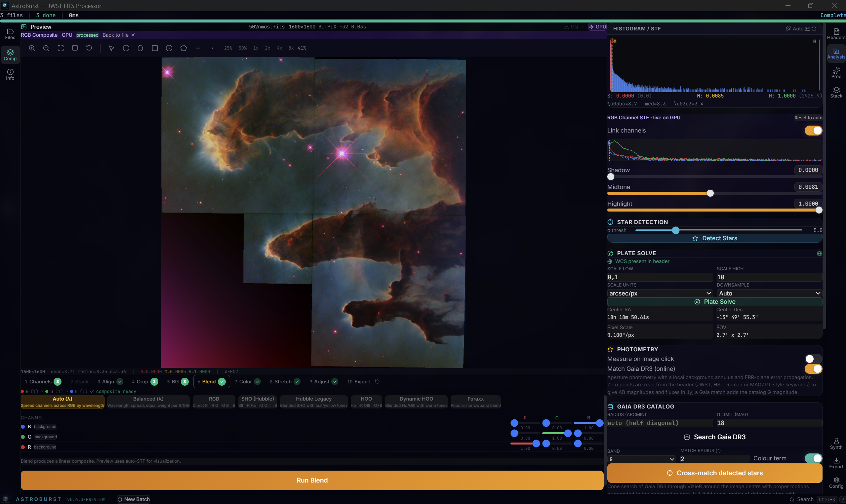Open the Downsample Auto dropdown
846x504 pixels.
tap(769, 293)
